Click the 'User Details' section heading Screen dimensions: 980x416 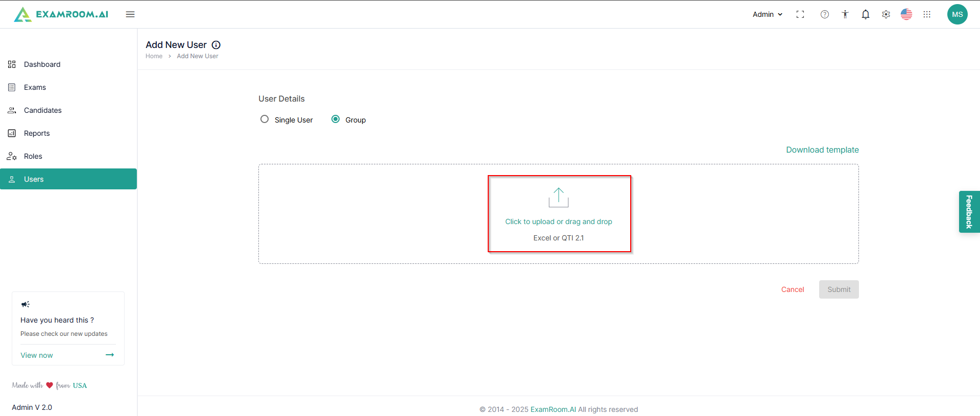(281, 99)
